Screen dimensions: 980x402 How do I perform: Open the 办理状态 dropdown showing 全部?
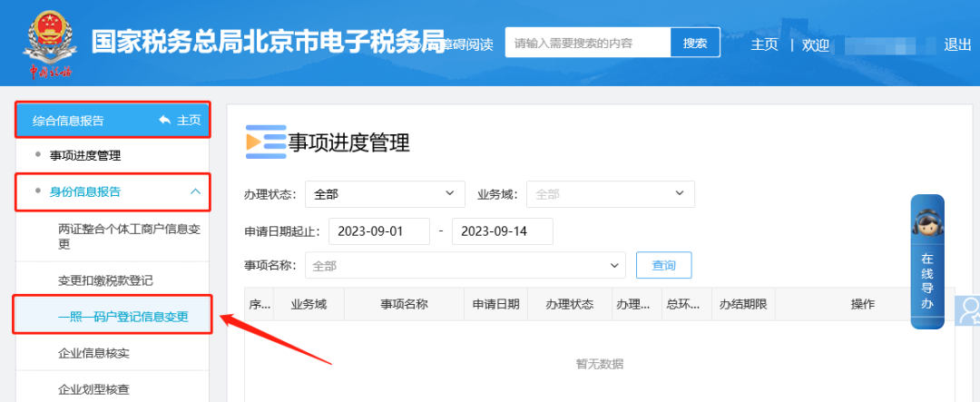pos(385,194)
